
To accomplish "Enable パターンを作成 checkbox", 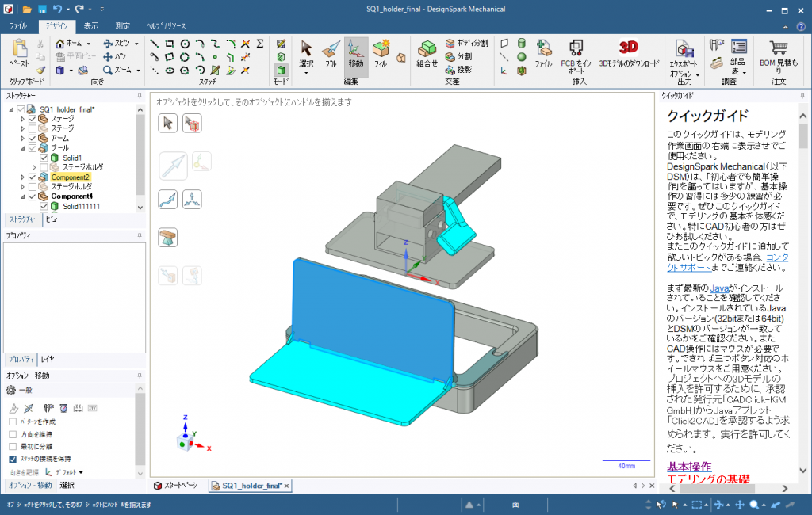I will [x=13, y=422].
